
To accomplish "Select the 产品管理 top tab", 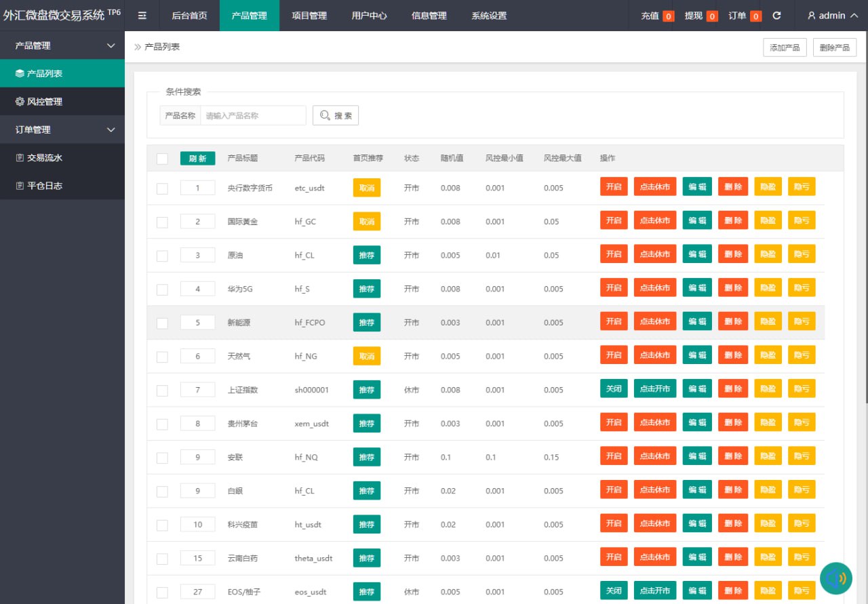I will [250, 16].
